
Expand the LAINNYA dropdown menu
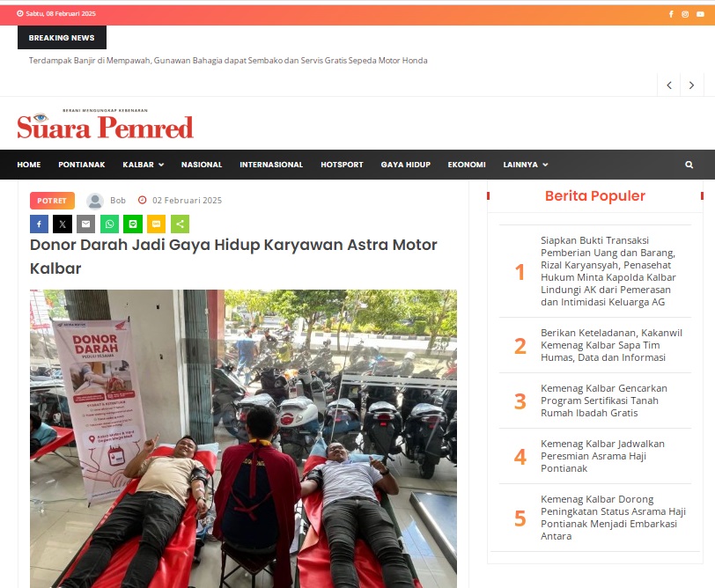[526, 165]
